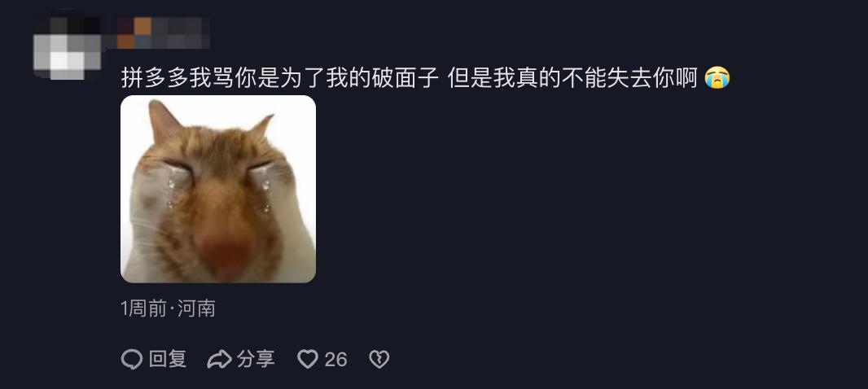Viewport: 868px width, 389px height.
Task: Open the crying cat meme image
Action: click(218, 189)
